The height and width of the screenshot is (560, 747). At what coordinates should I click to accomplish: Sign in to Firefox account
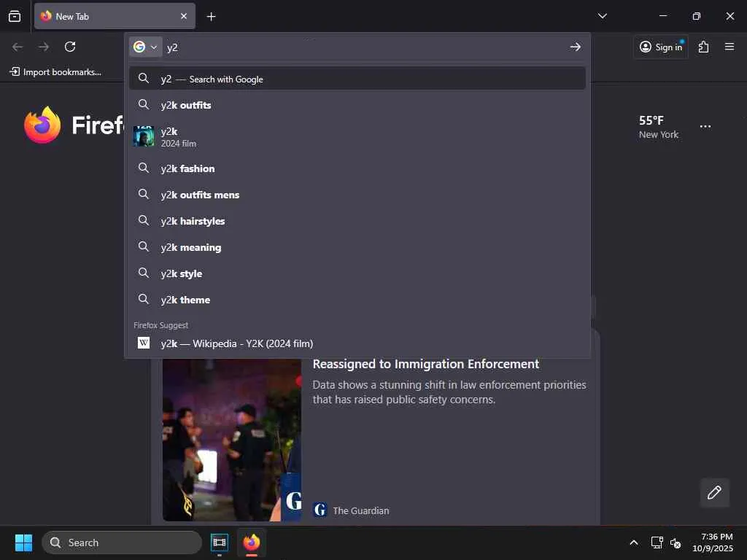click(x=661, y=47)
